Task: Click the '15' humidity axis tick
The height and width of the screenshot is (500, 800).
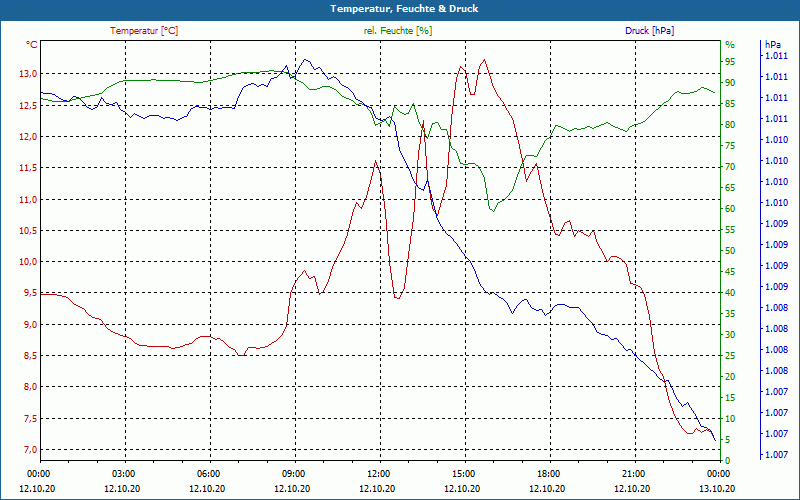Action: [x=730, y=397]
